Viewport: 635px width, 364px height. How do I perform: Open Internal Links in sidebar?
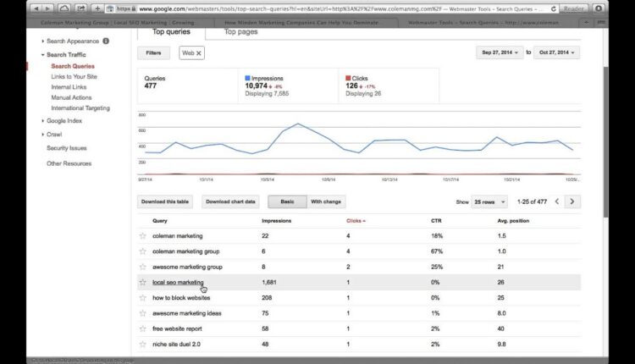pos(69,87)
